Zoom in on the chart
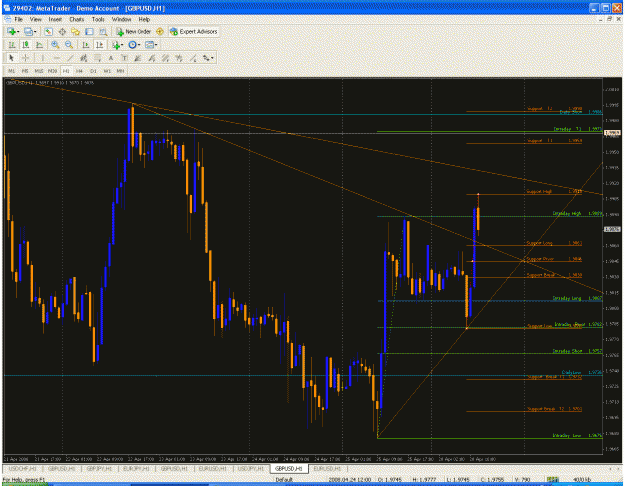Viewport: 625px width, 486px height. pyautogui.click(x=55, y=45)
